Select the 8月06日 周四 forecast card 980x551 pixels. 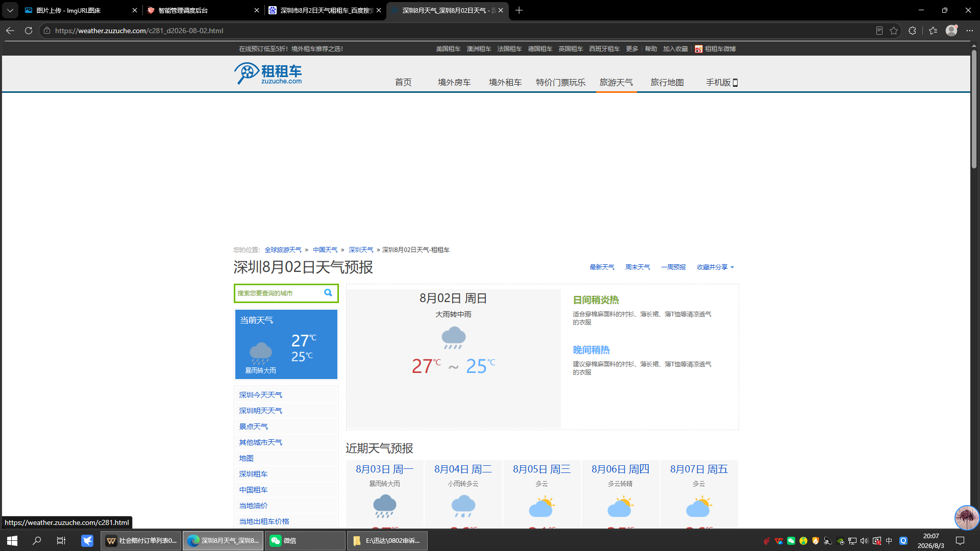[x=621, y=494]
